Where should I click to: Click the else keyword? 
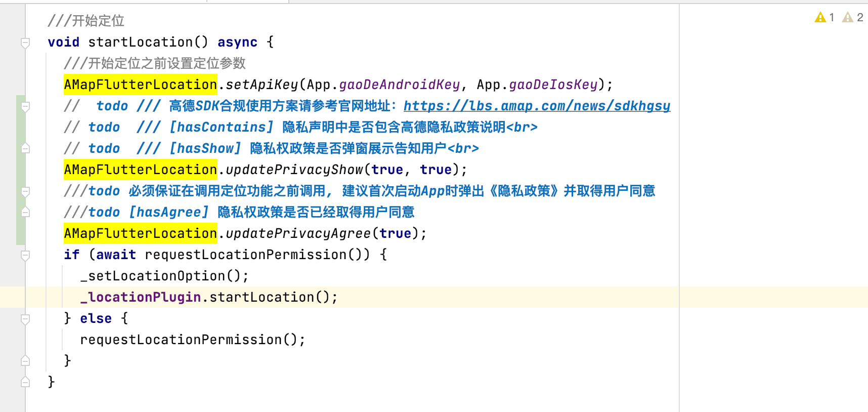[96, 318]
